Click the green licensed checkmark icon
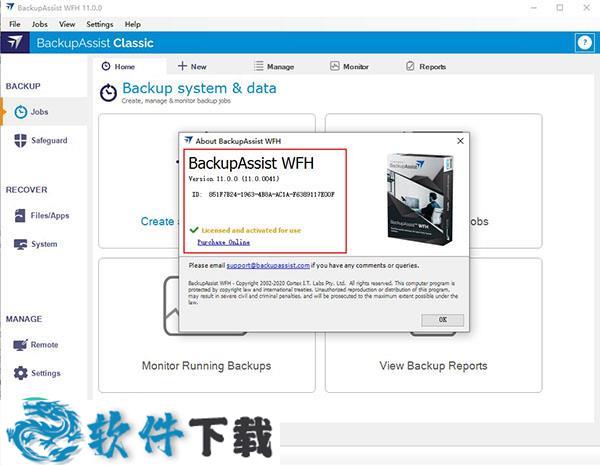 (194, 230)
